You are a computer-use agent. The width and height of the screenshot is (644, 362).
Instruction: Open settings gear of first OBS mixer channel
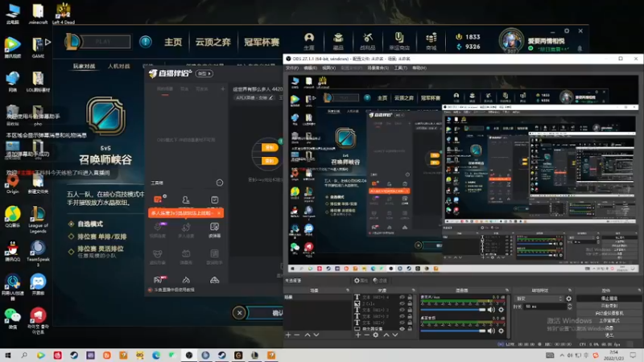(x=501, y=310)
